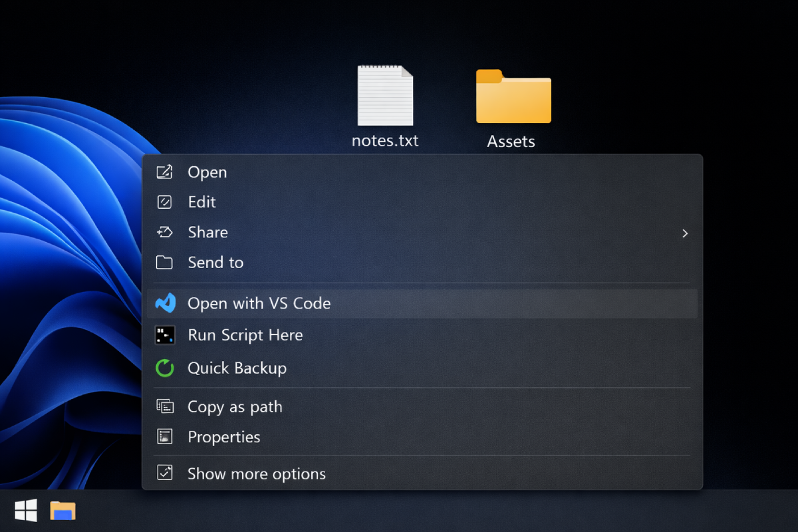Select the Assets folder icon on desktop
The width and height of the screenshot is (798, 532).
pos(513,96)
